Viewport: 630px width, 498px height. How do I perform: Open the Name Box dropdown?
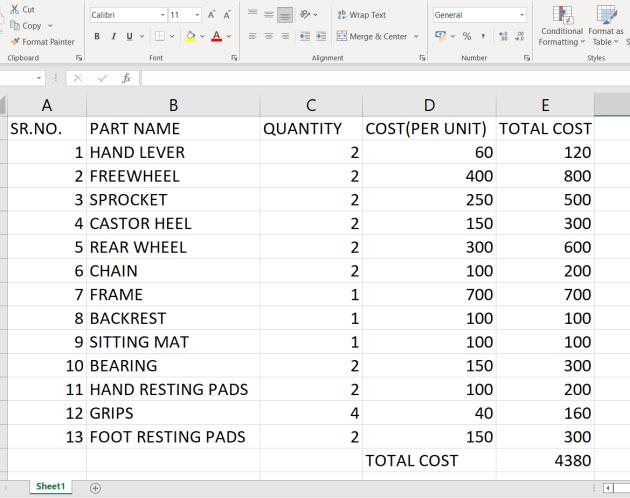pyautogui.click(x=39, y=78)
